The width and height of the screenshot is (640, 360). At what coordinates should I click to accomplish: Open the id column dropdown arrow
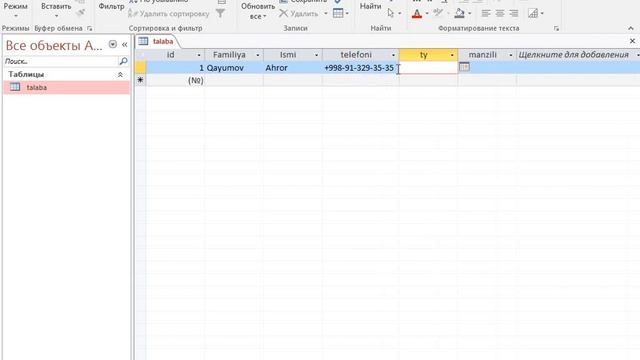point(199,55)
